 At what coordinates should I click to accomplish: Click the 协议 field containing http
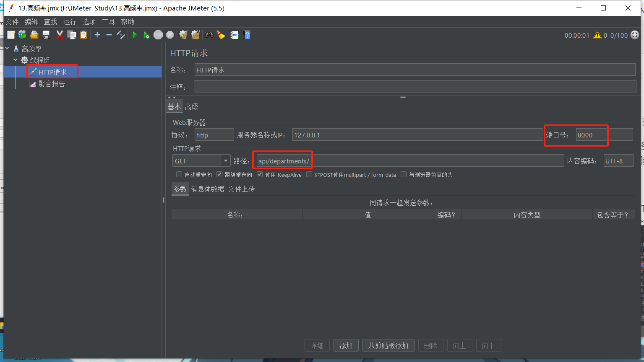coord(214,135)
